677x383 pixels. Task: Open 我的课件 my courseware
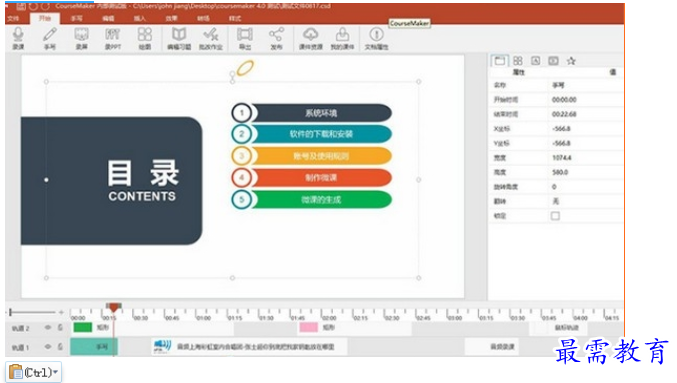pyautogui.click(x=342, y=38)
